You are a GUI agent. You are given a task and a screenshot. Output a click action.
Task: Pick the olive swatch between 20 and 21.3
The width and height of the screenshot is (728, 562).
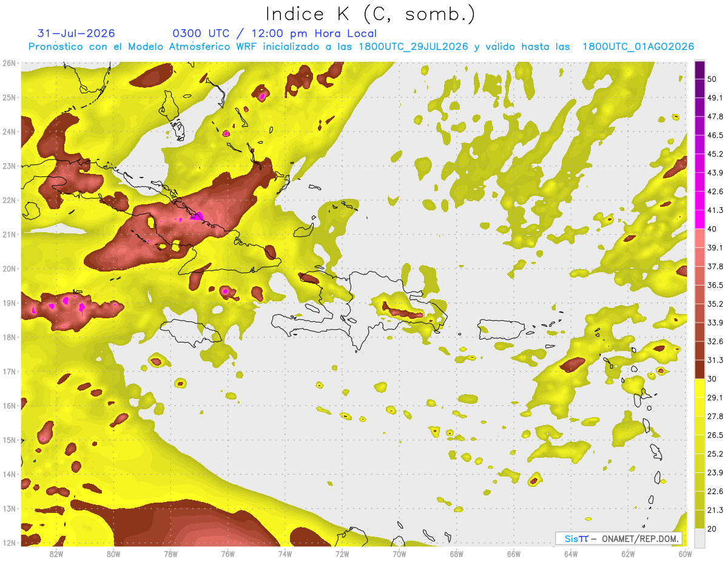coord(699,520)
